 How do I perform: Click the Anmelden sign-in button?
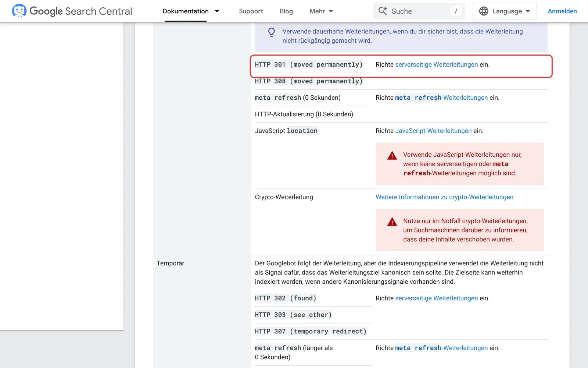point(562,11)
